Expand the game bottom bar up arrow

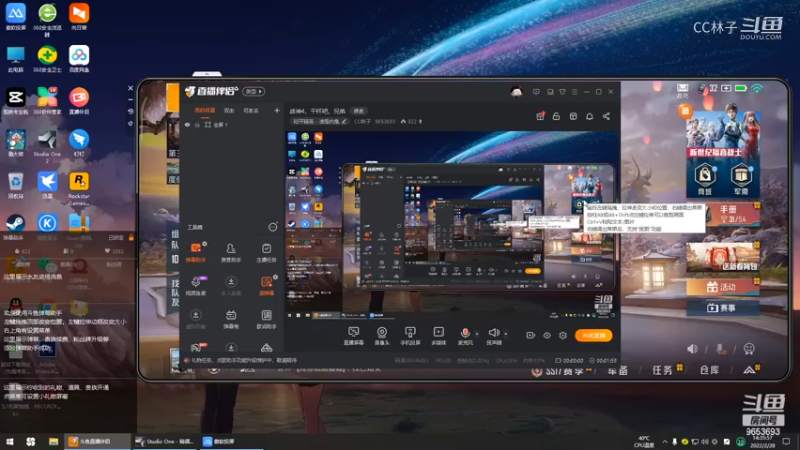749,369
